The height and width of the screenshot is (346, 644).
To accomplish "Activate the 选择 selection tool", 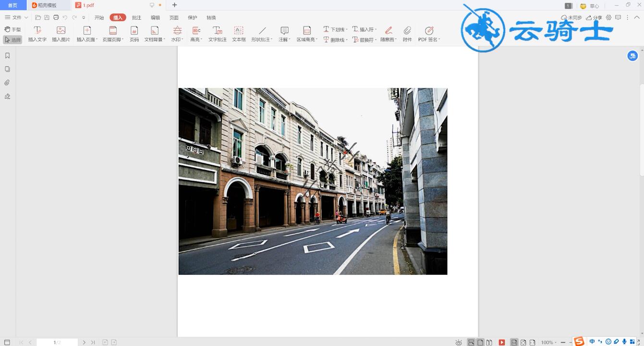I will point(12,40).
